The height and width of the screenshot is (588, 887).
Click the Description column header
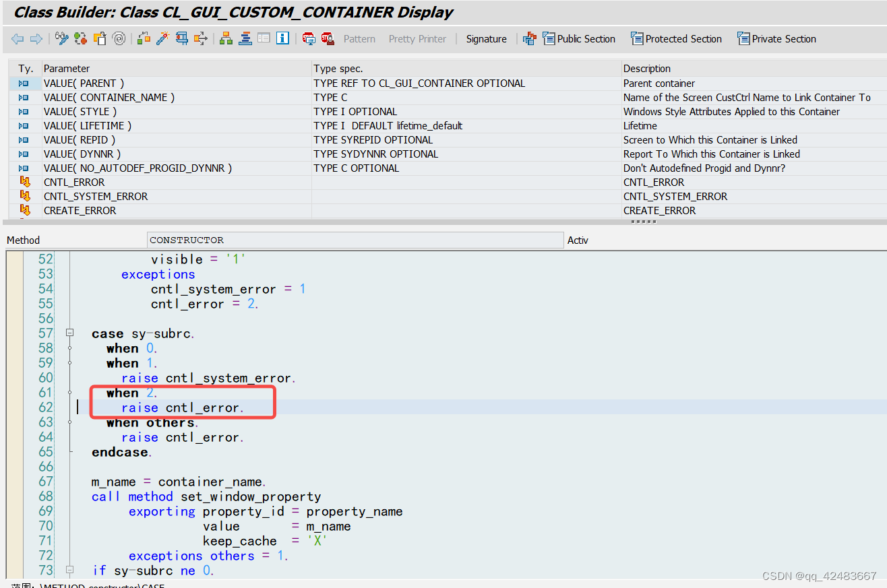[754, 69]
